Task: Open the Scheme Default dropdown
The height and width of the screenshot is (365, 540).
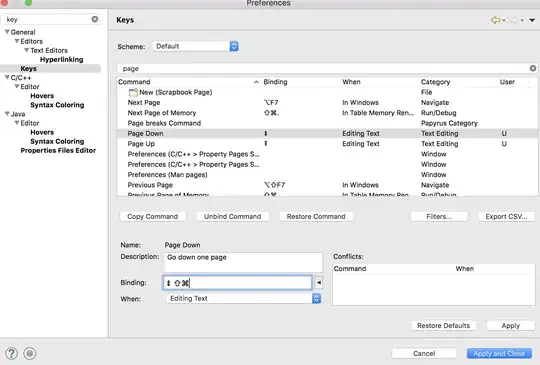Action: tap(195, 46)
